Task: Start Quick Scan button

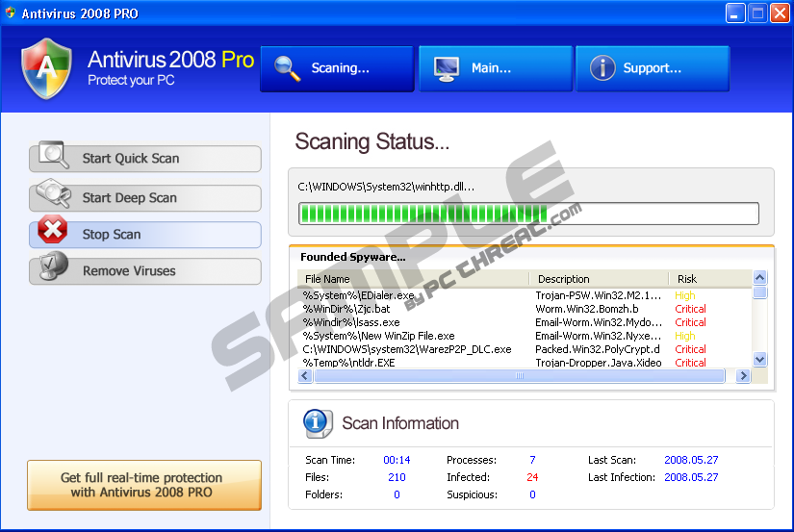Action: point(145,159)
